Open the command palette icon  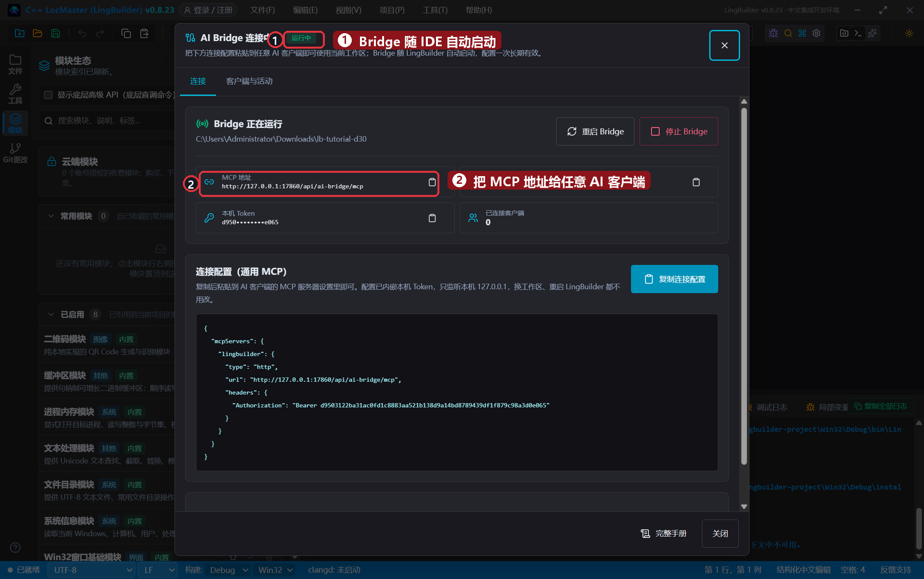[x=802, y=33]
